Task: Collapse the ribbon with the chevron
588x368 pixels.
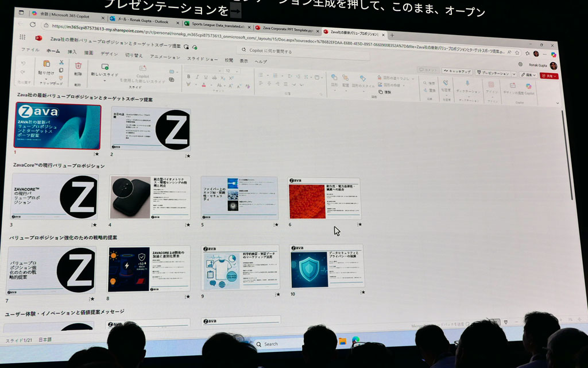Action: tap(558, 103)
